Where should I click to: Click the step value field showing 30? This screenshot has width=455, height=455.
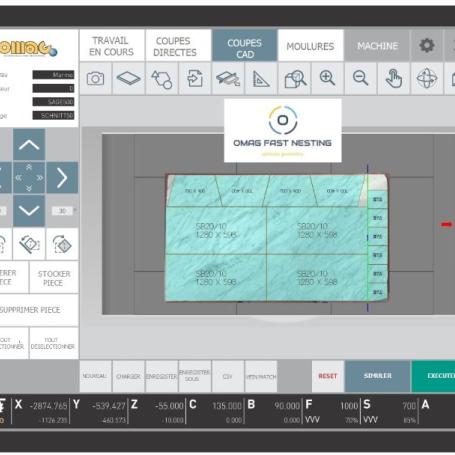(x=62, y=211)
